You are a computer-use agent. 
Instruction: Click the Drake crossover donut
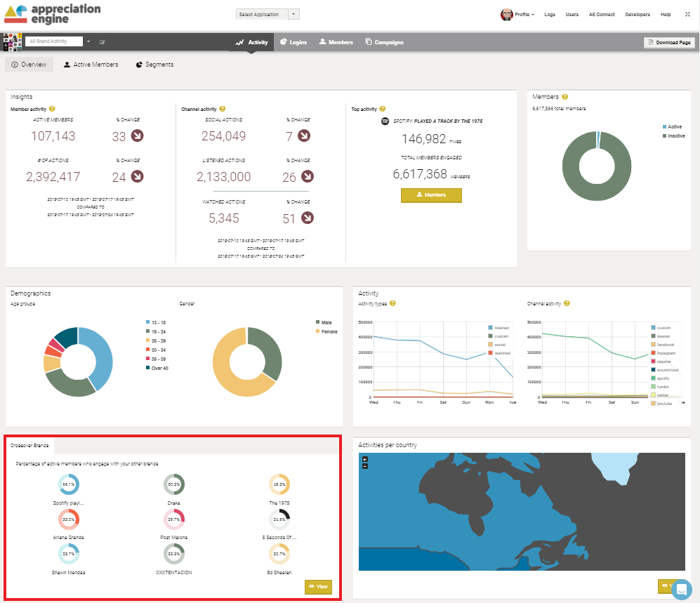[x=174, y=484]
